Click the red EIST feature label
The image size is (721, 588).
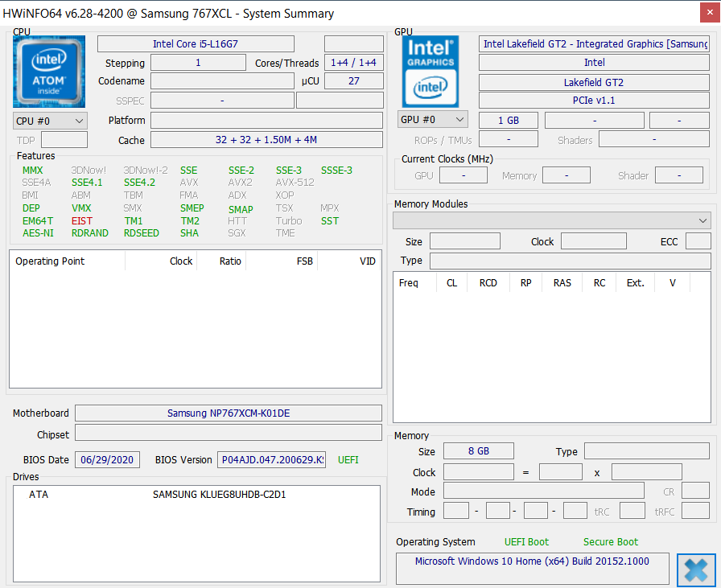82,221
